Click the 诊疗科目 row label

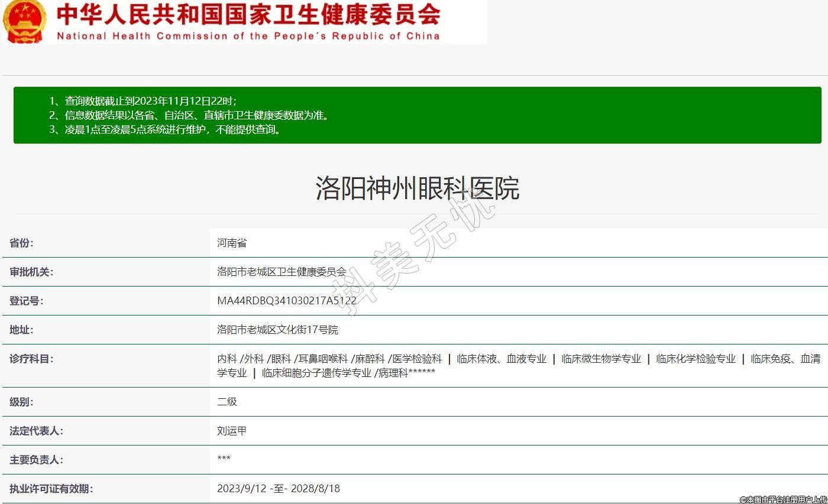(x=31, y=359)
